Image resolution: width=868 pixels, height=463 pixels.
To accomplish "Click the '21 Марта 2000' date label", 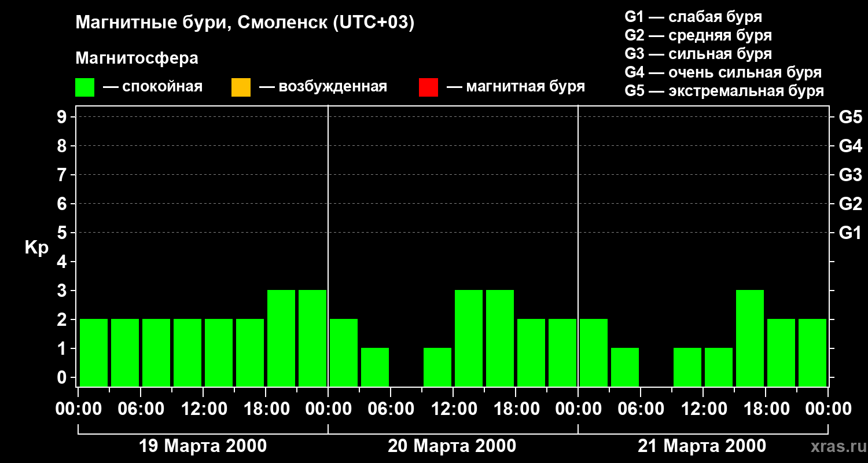I will coord(702,446).
